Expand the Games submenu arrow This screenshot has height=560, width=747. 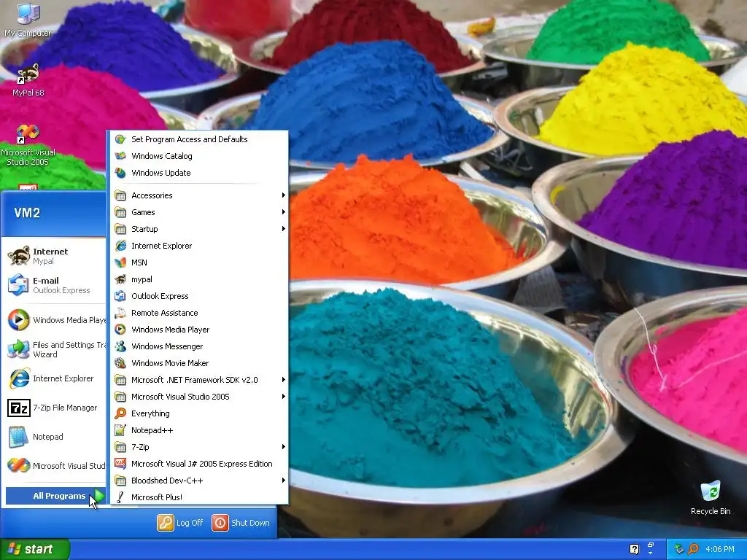[x=283, y=212]
